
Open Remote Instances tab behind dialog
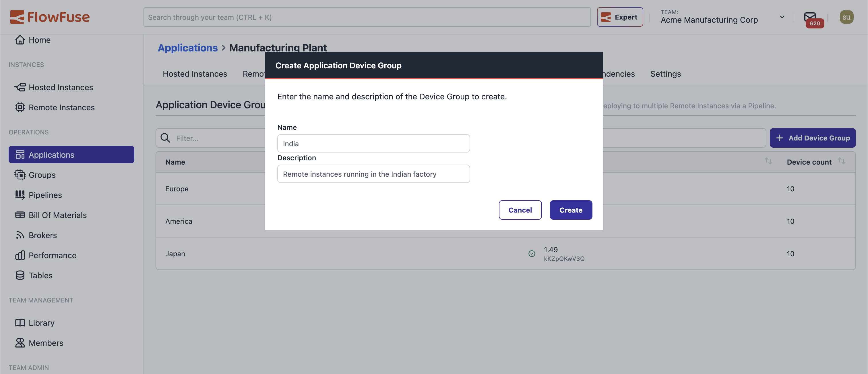(254, 74)
